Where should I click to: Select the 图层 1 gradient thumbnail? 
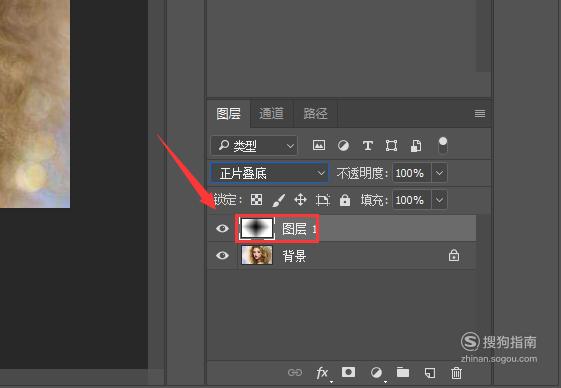pyautogui.click(x=257, y=228)
